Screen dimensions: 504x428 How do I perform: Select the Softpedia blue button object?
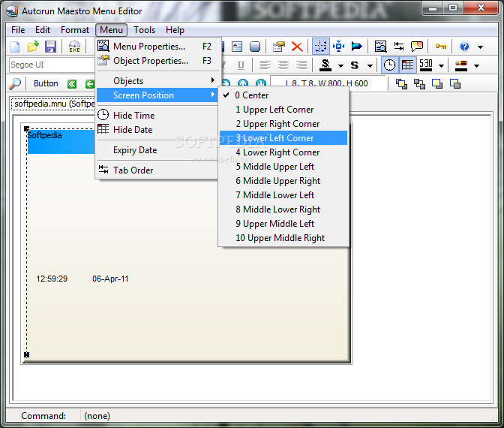pos(61,142)
